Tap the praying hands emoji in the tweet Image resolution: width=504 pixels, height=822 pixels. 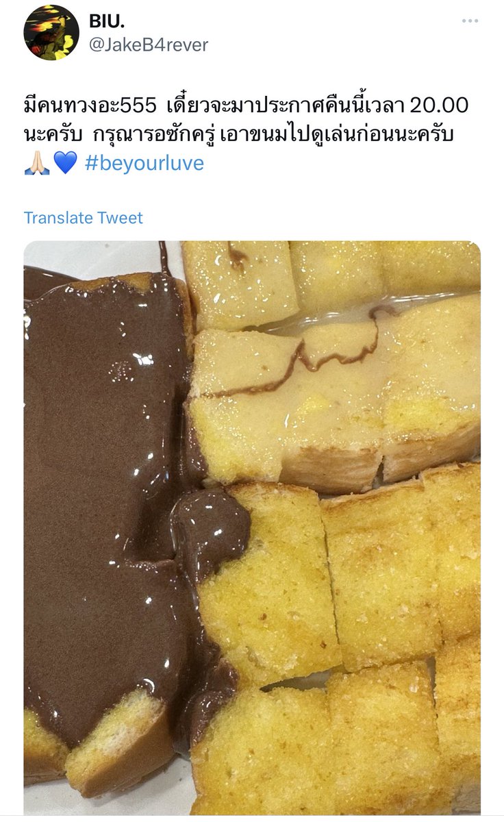[37, 164]
